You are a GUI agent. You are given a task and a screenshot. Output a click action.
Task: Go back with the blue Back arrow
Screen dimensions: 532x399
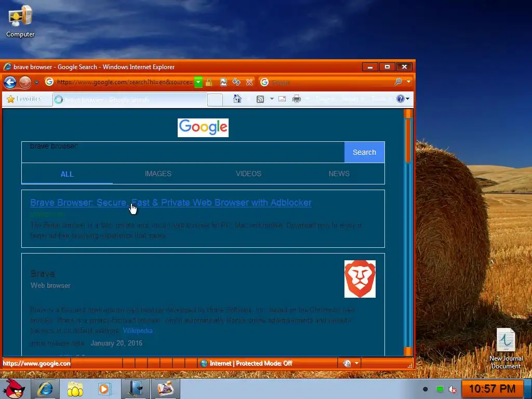pos(10,82)
